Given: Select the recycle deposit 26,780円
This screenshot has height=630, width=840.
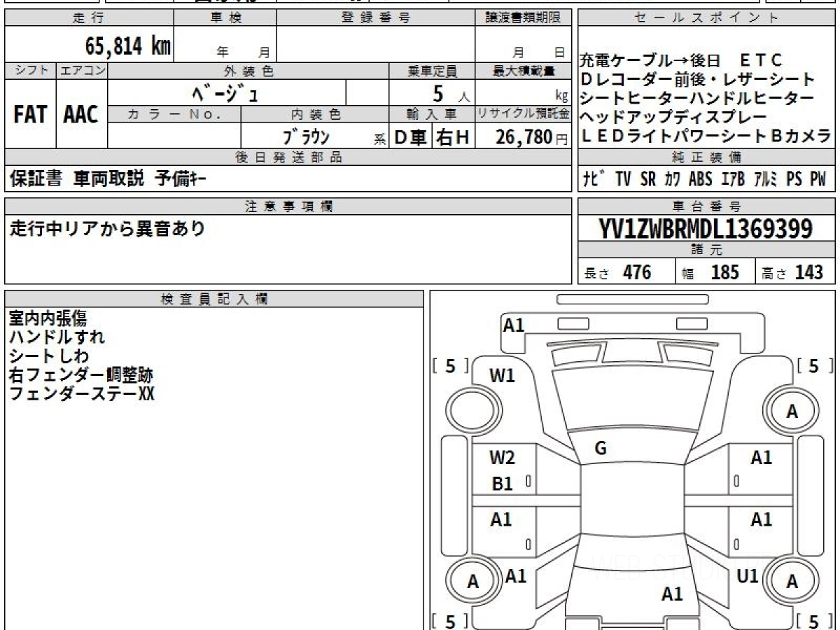Looking at the screenshot, I should 532,138.
